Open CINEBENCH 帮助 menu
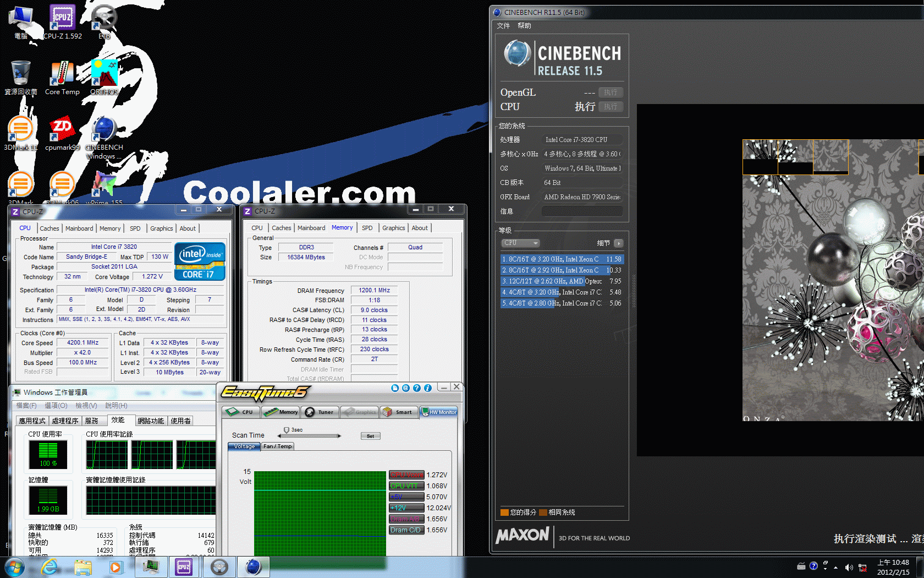Screen dimensions: 924x578 click(524, 26)
